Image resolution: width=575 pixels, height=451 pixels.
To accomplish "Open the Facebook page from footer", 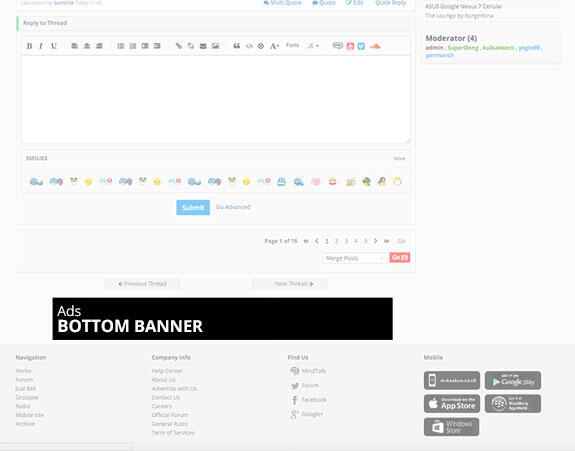I will (309, 400).
